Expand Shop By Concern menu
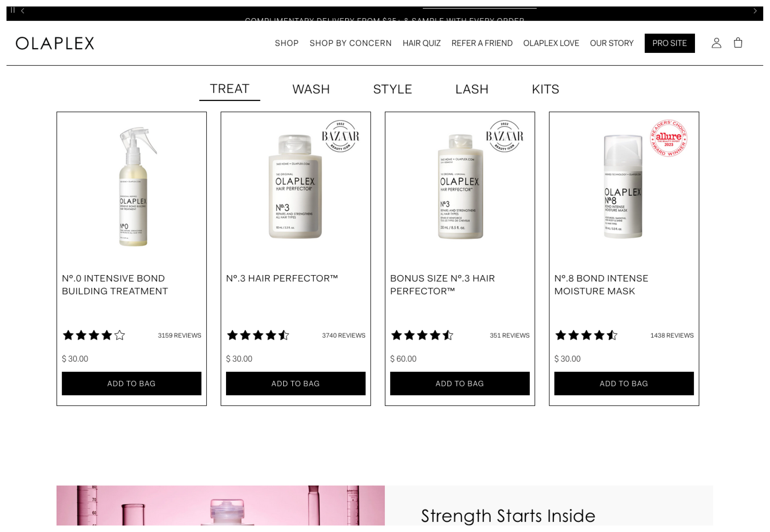The height and width of the screenshot is (532, 770). tap(350, 43)
